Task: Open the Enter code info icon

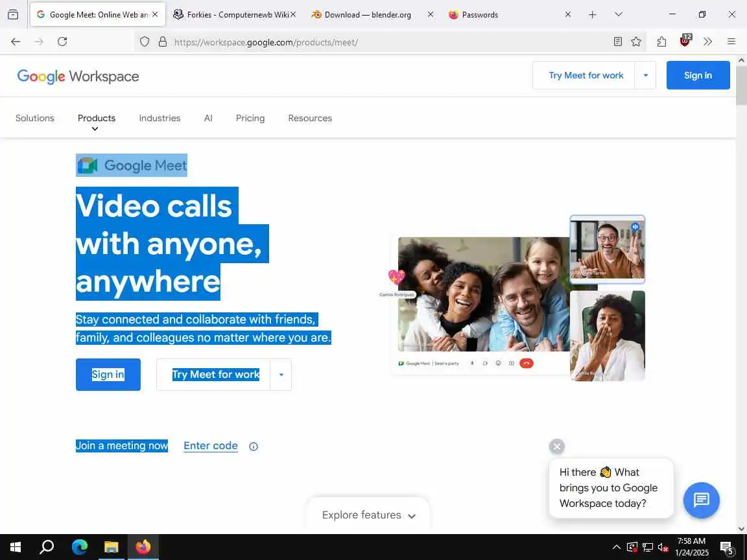Action: click(254, 446)
